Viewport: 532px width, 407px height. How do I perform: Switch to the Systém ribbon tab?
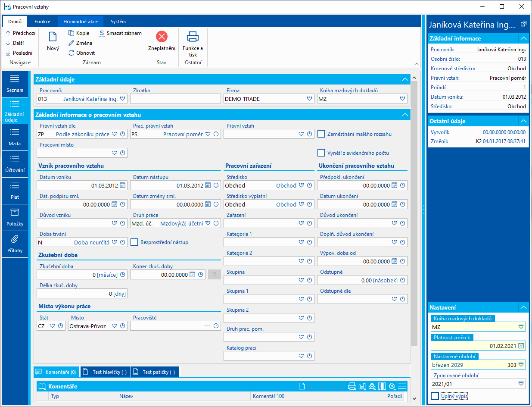118,22
